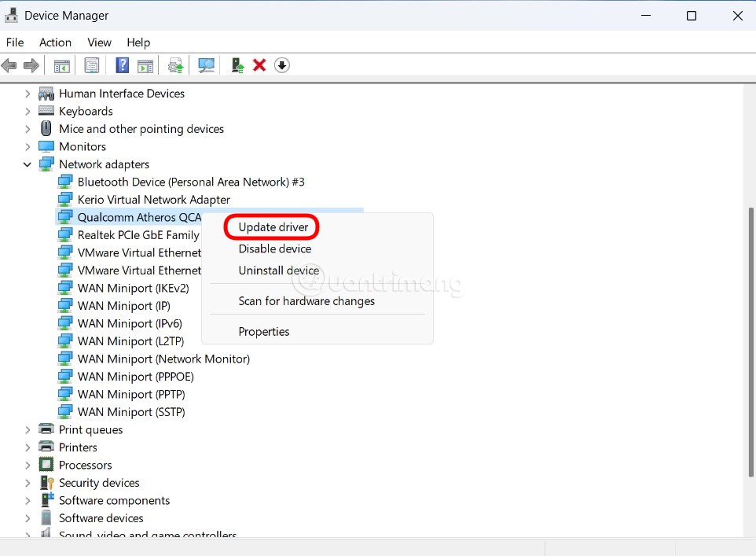Click the Disable device down-arrow toolbar icon
Viewport: 756px width, 556px height.
tap(281, 65)
